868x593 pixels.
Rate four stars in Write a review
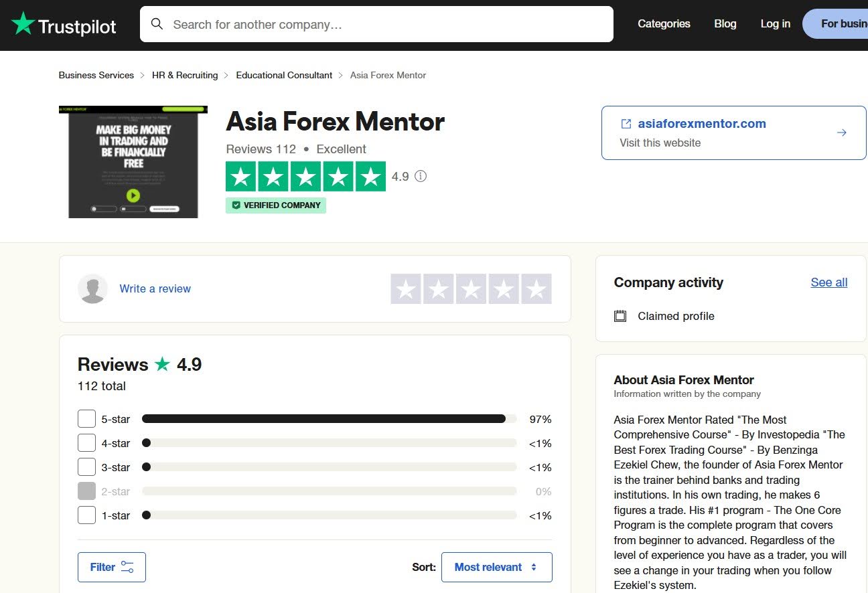pyautogui.click(x=504, y=289)
